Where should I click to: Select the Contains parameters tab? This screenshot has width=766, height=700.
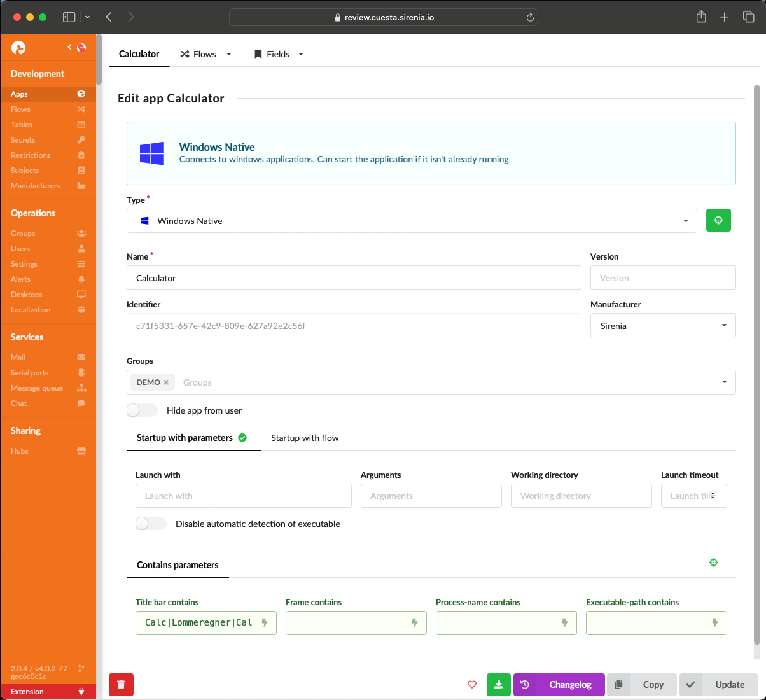click(x=178, y=565)
